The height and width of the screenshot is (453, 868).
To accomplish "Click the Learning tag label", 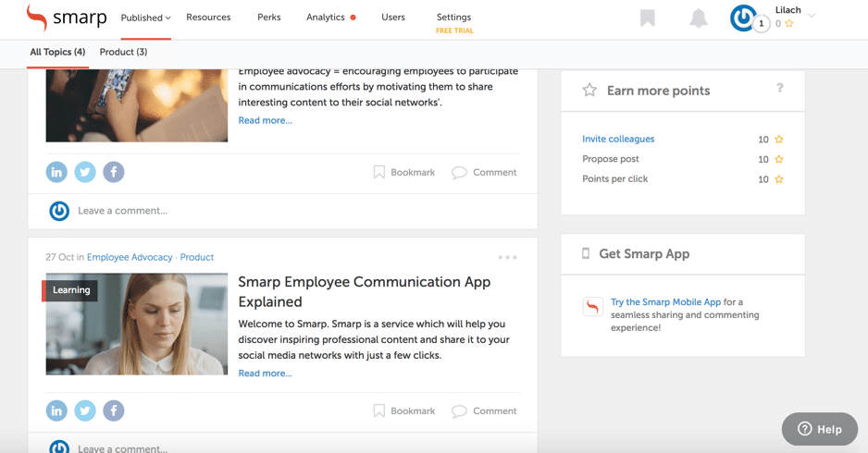I will (x=70, y=290).
